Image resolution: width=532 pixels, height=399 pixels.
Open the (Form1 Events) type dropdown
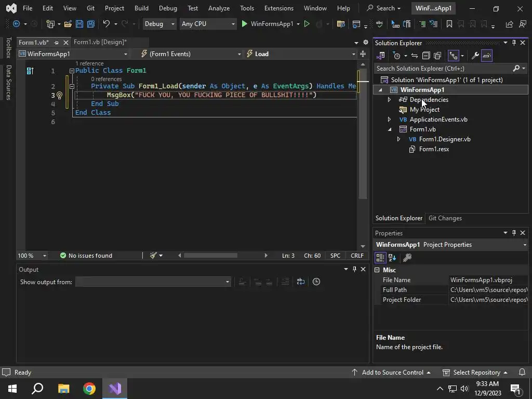pyautogui.click(x=191, y=54)
